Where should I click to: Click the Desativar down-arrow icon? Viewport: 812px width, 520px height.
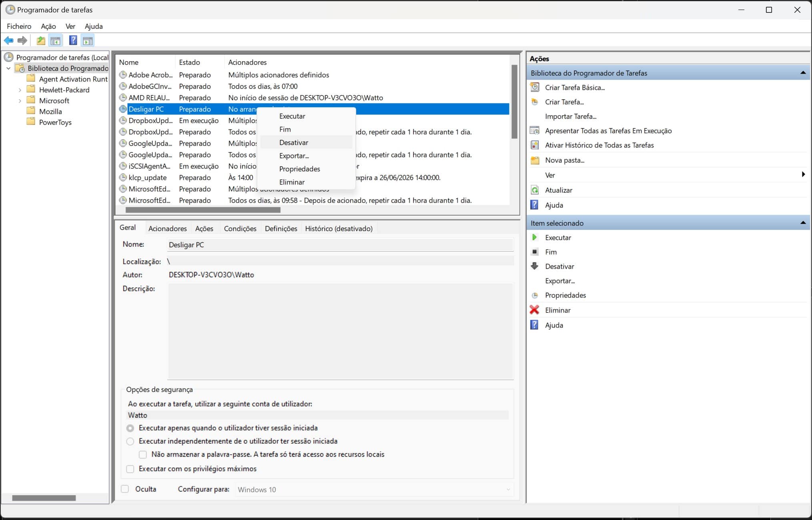coord(534,266)
